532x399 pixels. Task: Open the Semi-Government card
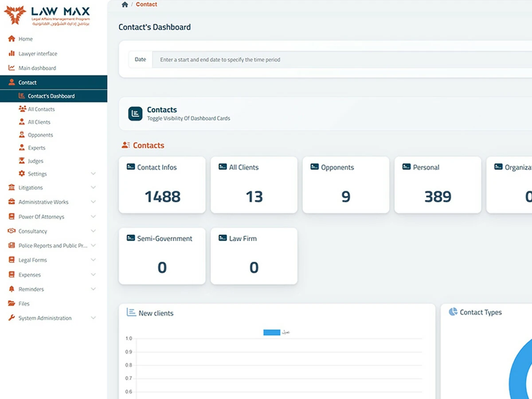162,256
